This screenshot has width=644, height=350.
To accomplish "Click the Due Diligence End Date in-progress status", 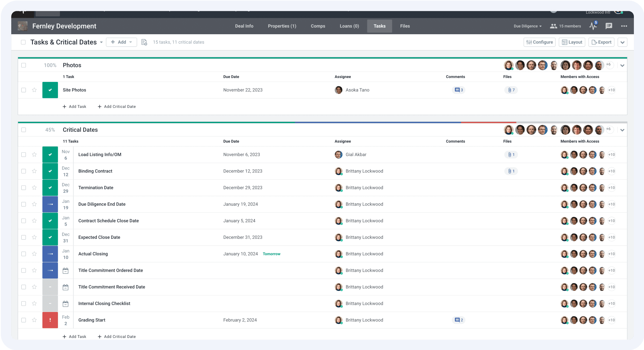I will pyautogui.click(x=50, y=204).
